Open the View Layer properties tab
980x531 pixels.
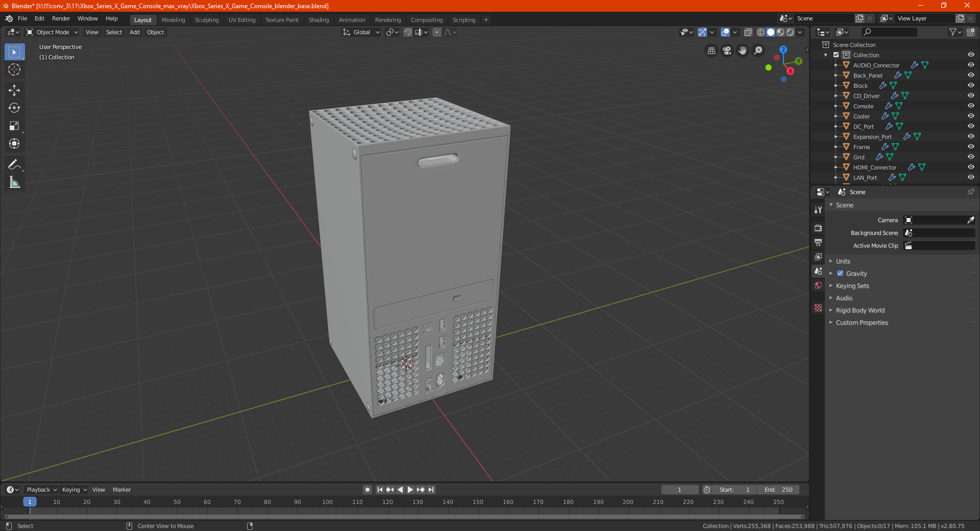818,256
